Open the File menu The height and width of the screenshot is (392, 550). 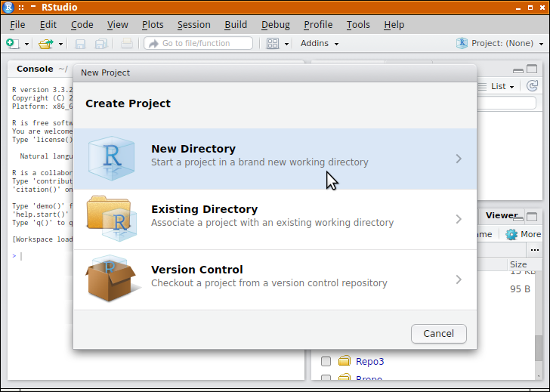(17, 25)
